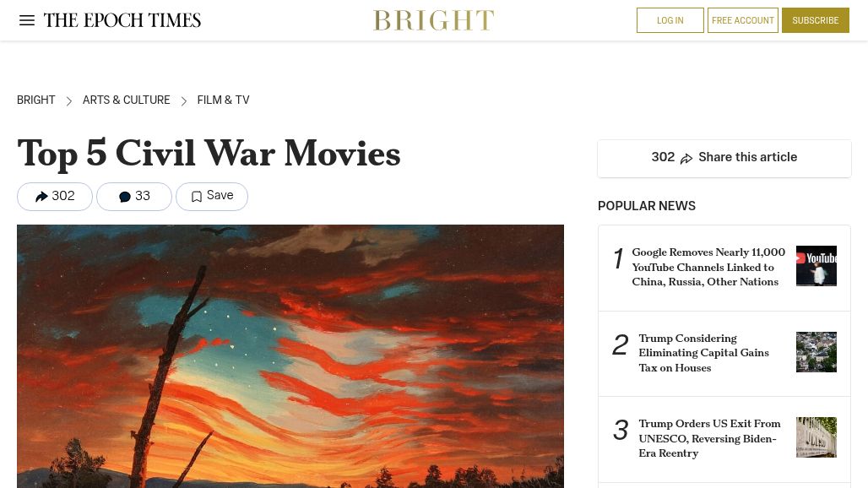Image resolution: width=868 pixels, height=488 pixels.
Task: Read Trump Orders UNESCO Exit article
Action: coord(709,438)
